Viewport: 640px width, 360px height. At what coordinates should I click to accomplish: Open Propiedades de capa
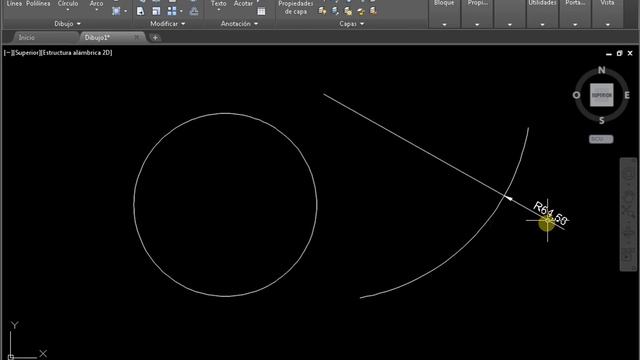(296, 7)
